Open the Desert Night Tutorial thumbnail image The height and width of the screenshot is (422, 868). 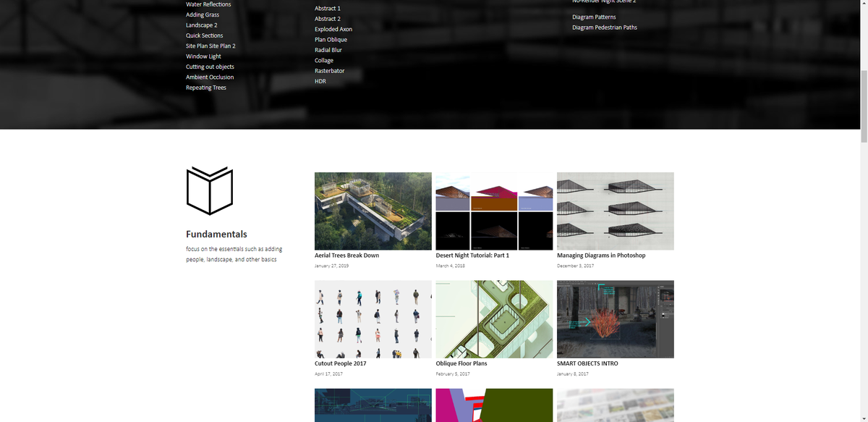point(494,211)
